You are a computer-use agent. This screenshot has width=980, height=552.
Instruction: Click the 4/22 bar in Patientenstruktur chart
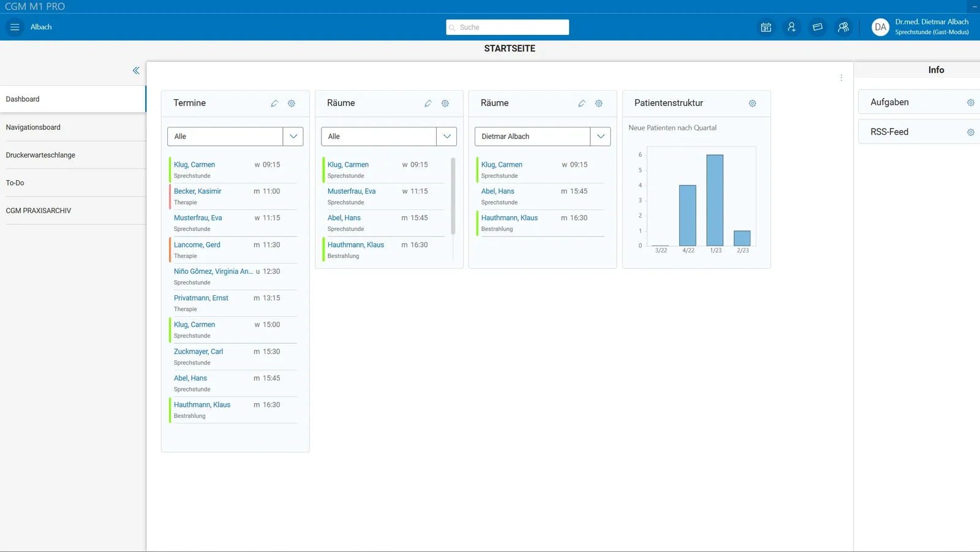point(687,216)
